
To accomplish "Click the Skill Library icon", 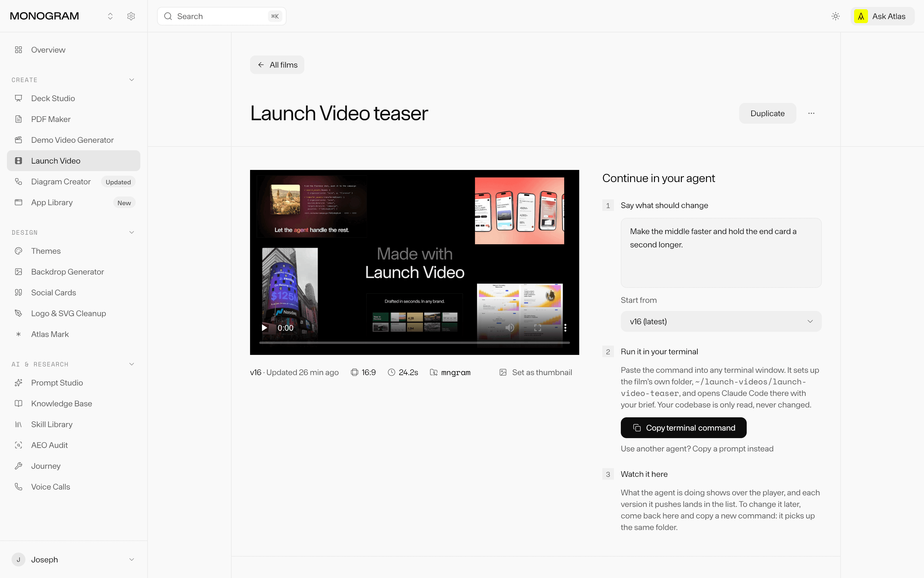I will (x=18, y=424).
